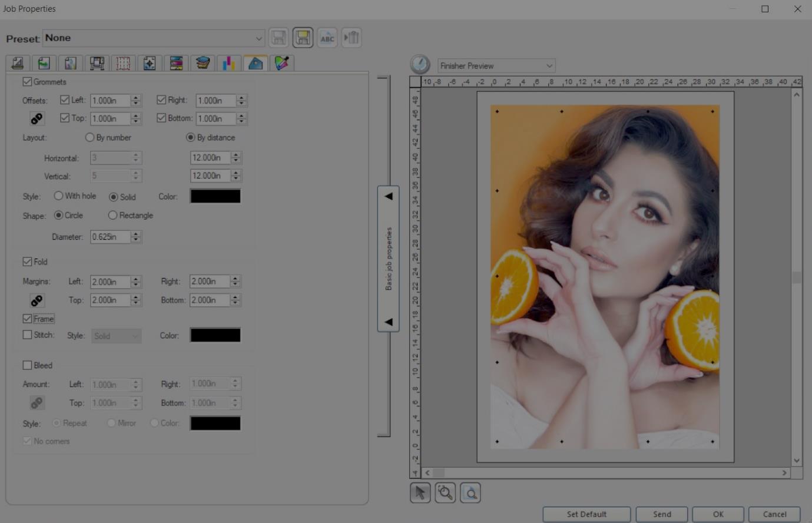Click the portrait image in the preview

point(605,277)
